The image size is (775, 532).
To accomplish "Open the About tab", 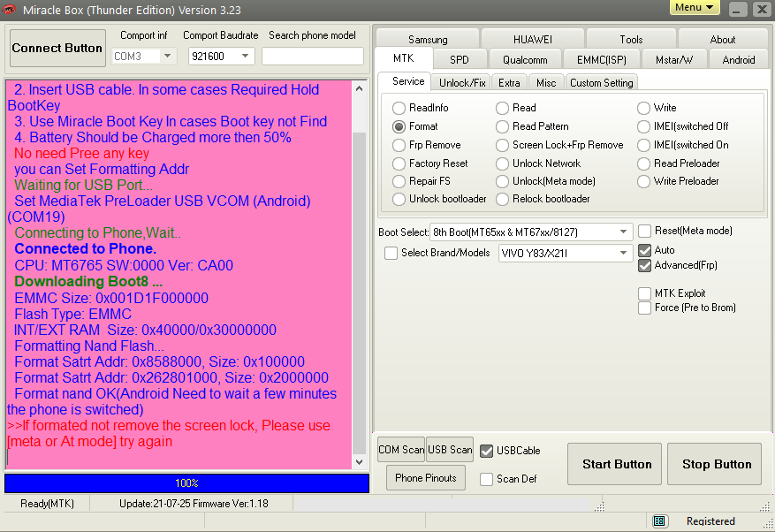I will pos(723,39).
